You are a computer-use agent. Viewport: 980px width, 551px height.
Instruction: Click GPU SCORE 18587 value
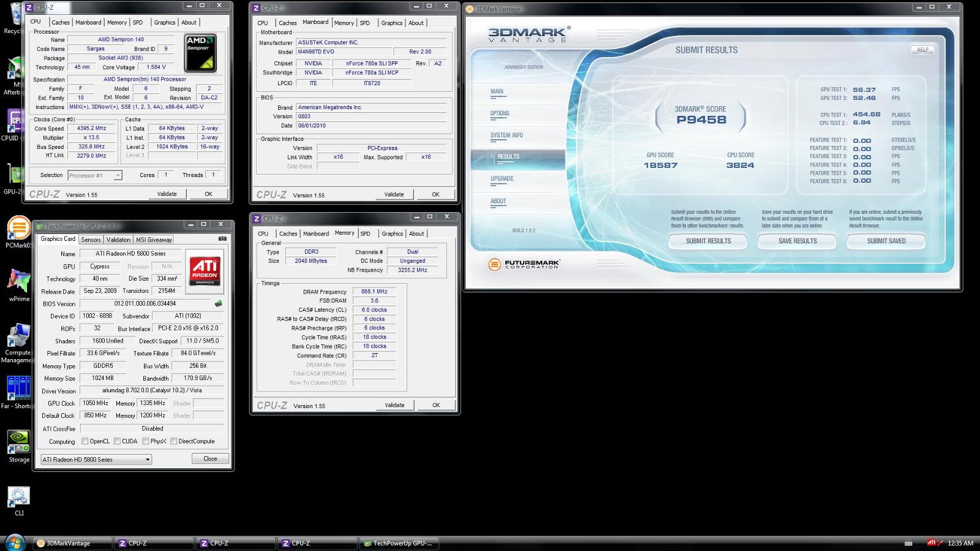click(660, 165)
